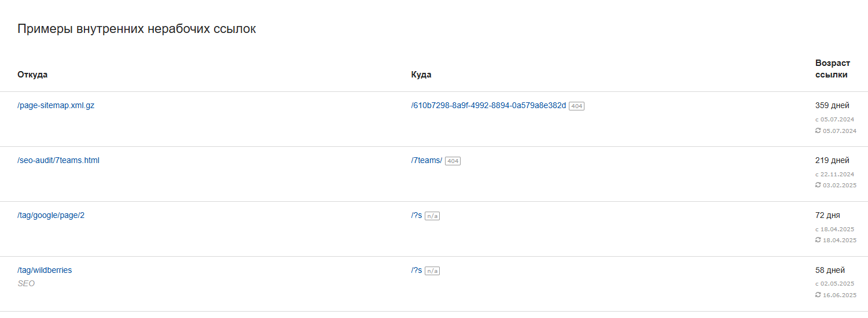Click the Откуда column header
Image resolution: width=868 pixels, height=318 pixels.
pos(32,75)
